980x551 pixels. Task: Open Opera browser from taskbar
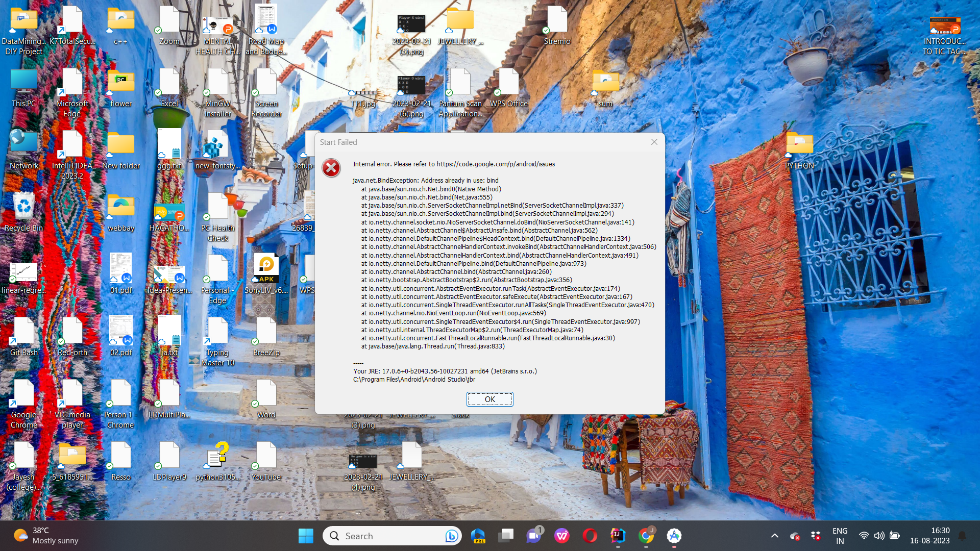[590, 536]
